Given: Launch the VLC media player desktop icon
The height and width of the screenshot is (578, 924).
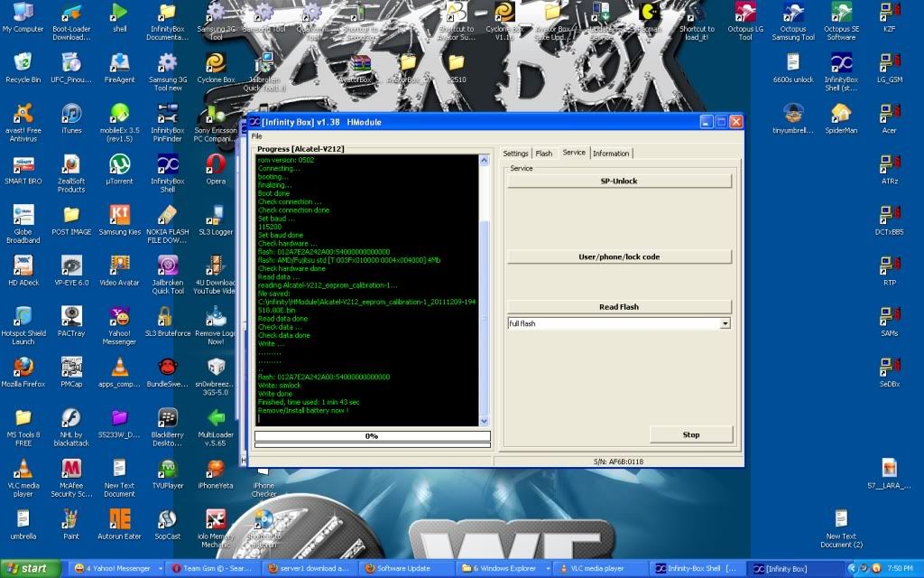Looking at the screenshot, I should coord(23,469).
